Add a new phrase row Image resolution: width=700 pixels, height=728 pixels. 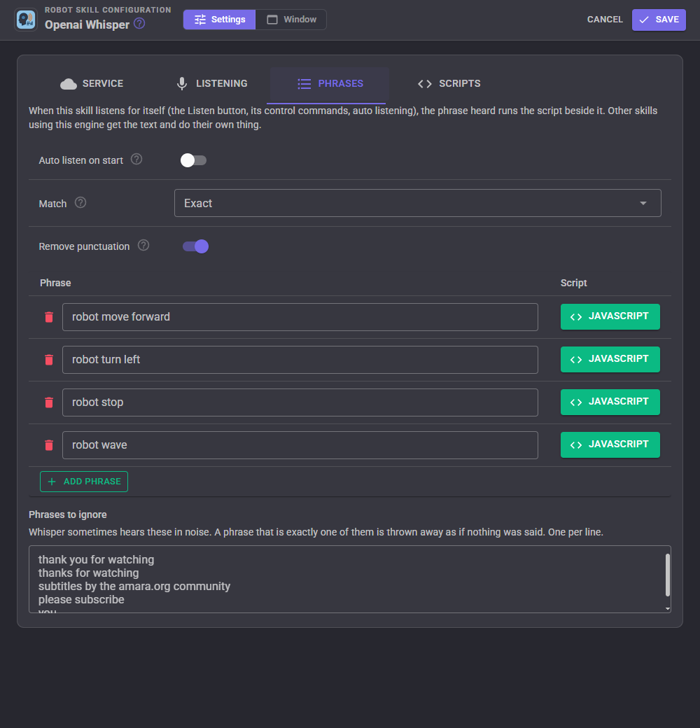(x=84, y=482)
